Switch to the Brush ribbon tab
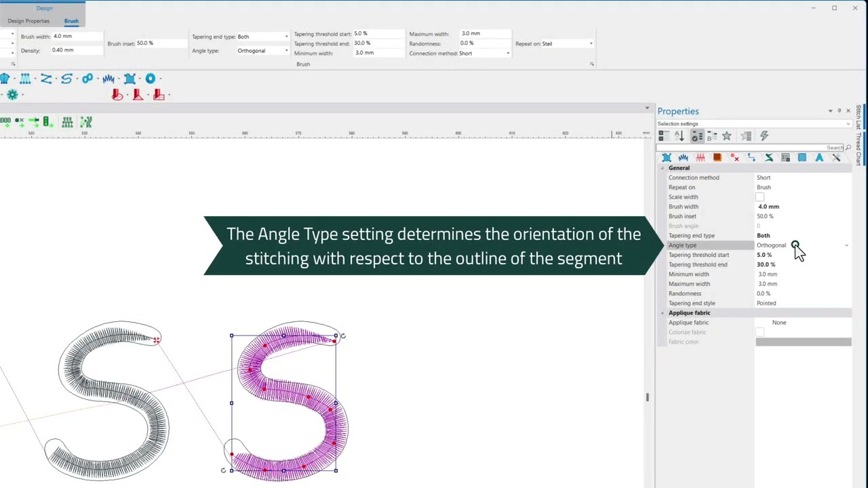The image size is (868, 488). pos(71,21)
